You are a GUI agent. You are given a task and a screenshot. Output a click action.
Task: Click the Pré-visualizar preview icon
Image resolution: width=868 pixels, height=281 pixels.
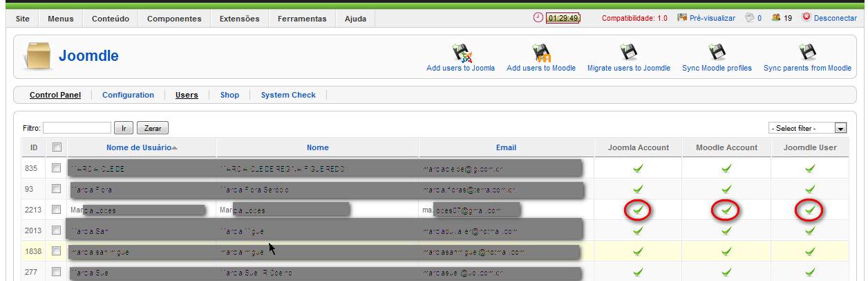(682, 18)
